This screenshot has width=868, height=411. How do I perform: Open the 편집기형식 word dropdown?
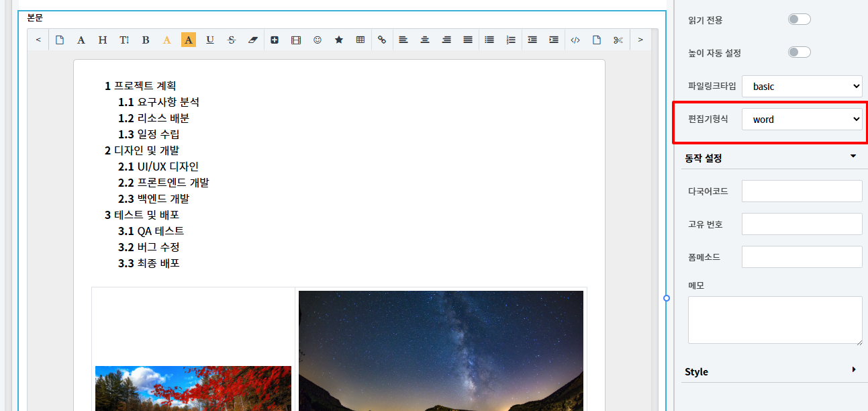click(802, 120)
